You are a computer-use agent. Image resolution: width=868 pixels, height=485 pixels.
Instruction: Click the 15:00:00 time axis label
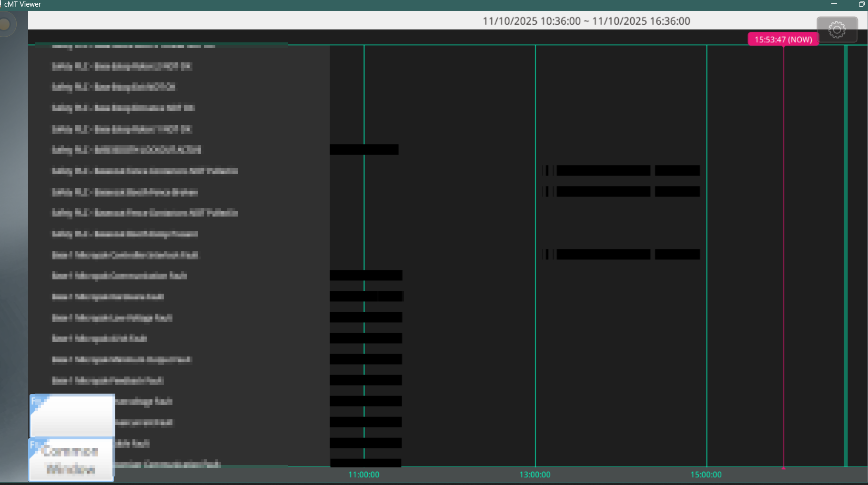[x=706, y=475]
